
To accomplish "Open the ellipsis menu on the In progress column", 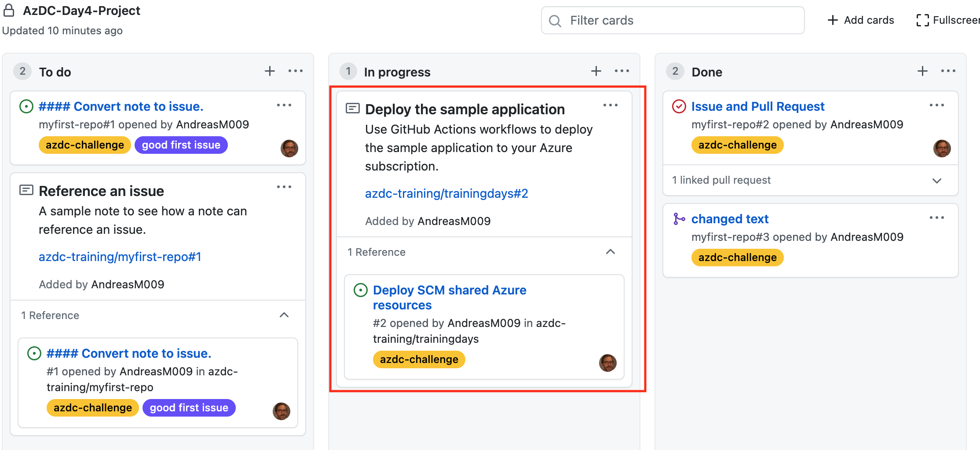I will [x=622, y=70].
